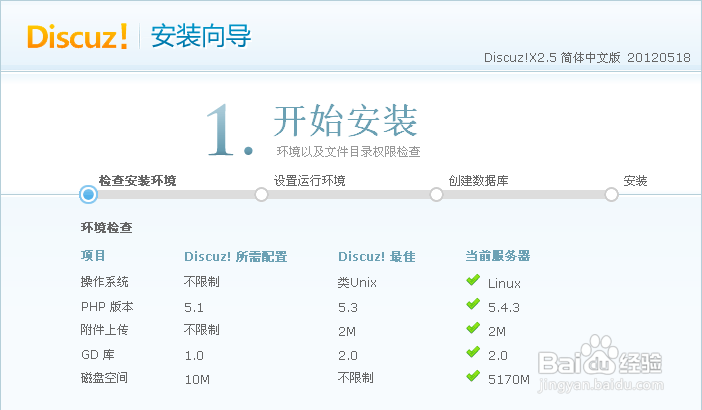Select the 安装 step marker

pyautogui.click(x=611, y=195)
